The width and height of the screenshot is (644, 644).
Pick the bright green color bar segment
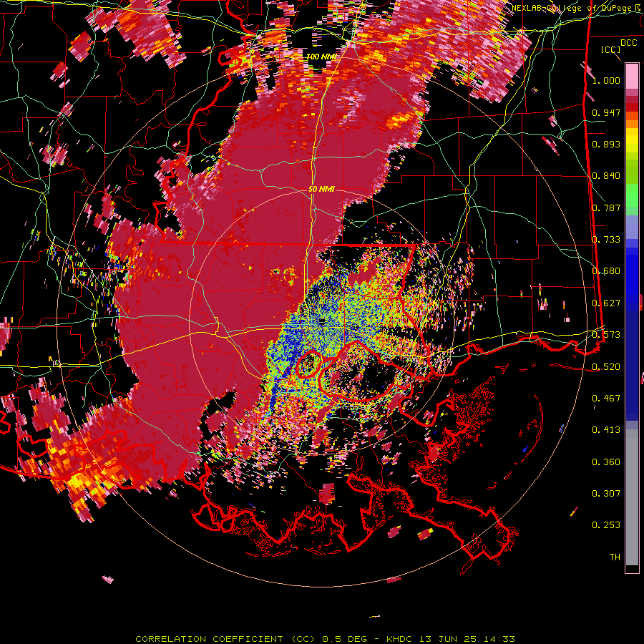click(x=632, y=195)
